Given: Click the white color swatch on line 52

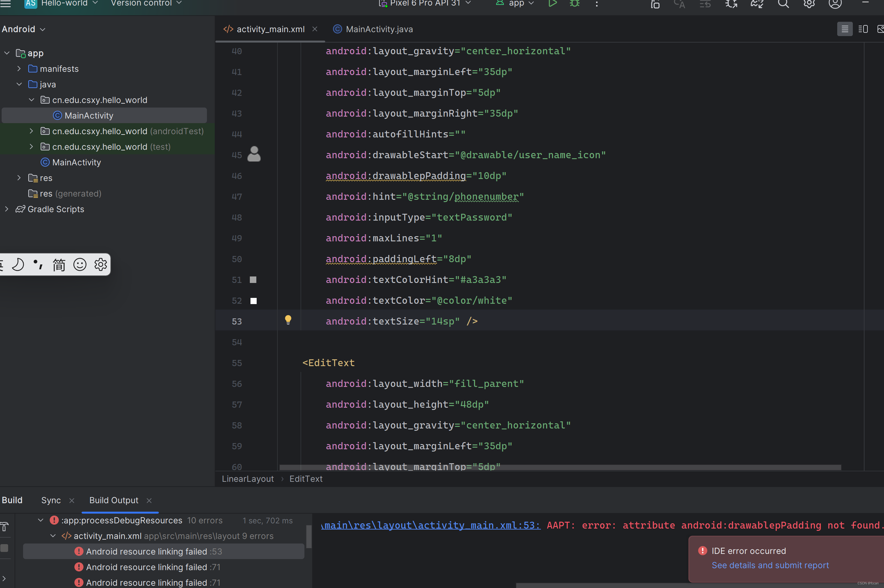Looking at the screenshot, I should click(x=253, y=301).
